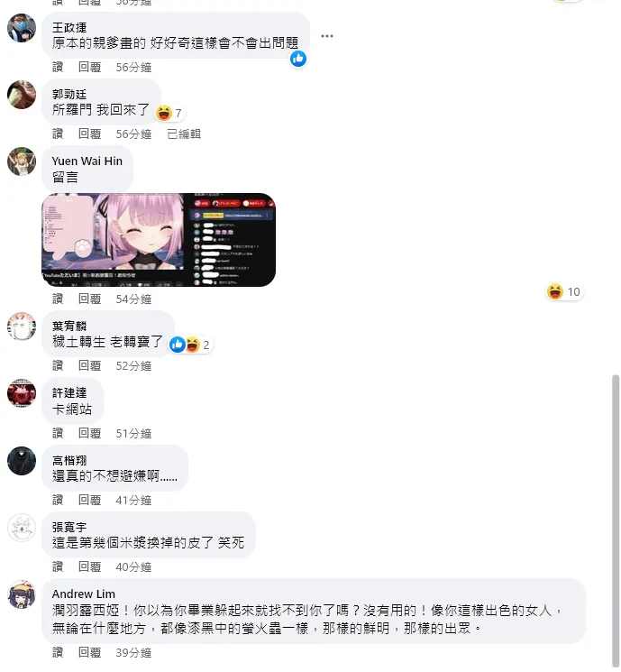The height and width of the screenshot is (672, 621).
Task: Open the Yuen Wai Hin name link
Action: click(87, 161)
